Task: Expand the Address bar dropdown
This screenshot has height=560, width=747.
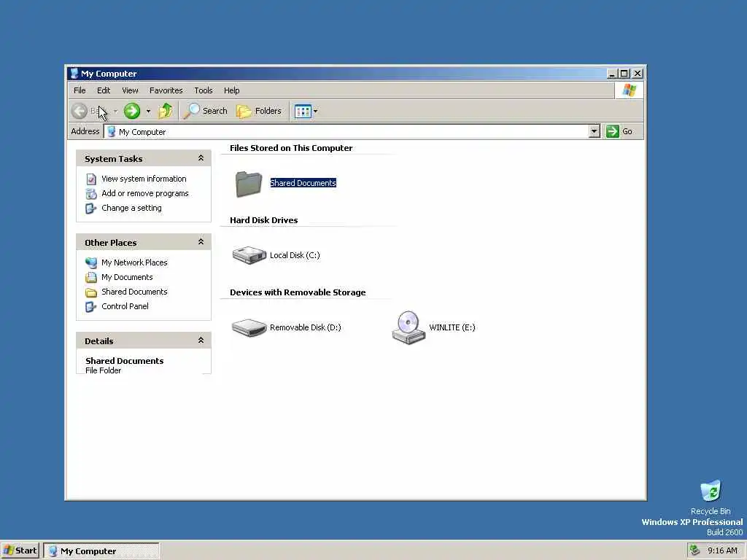Action: point(594,131)
